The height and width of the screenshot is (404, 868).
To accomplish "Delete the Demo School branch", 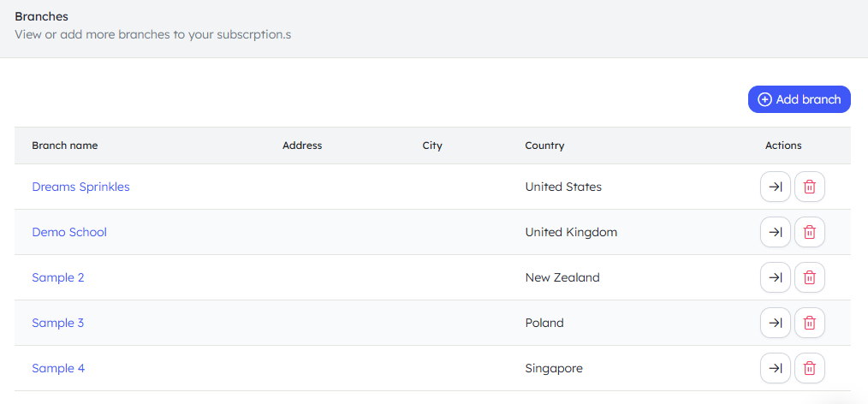I will pyautogui.click(x=809, y=232).
